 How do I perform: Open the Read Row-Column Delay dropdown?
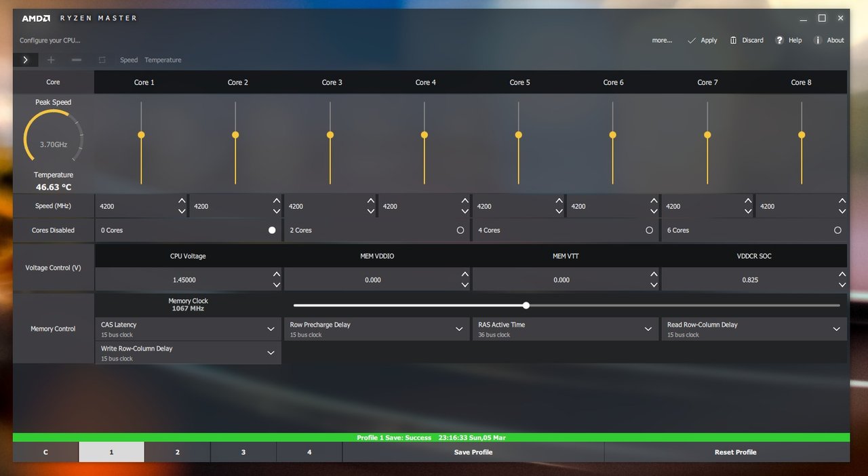coord(754,329)
